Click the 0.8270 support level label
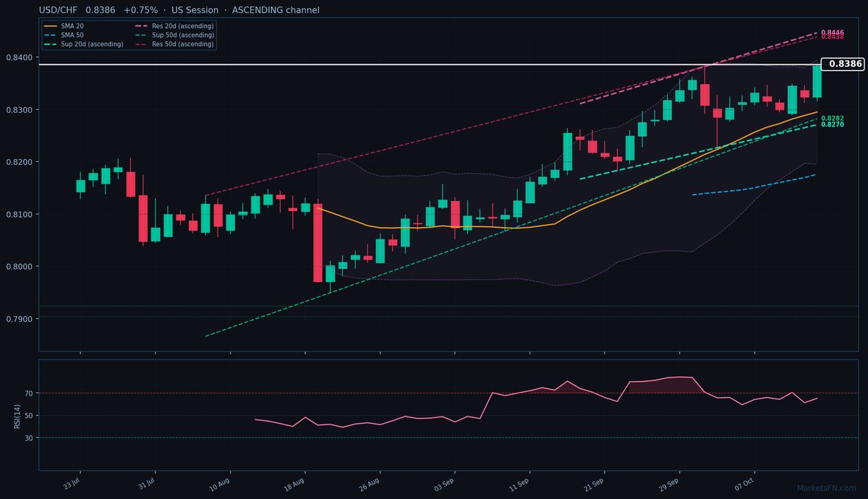868x499 pixels. (x=833, y=125)
